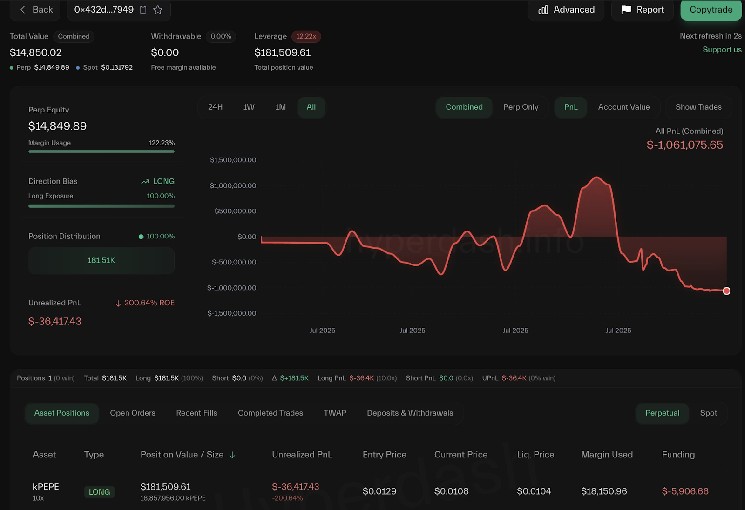Screen dimensions: 745x510
Task: Switch to Completed Trades tab
Action: click(270, 413)
